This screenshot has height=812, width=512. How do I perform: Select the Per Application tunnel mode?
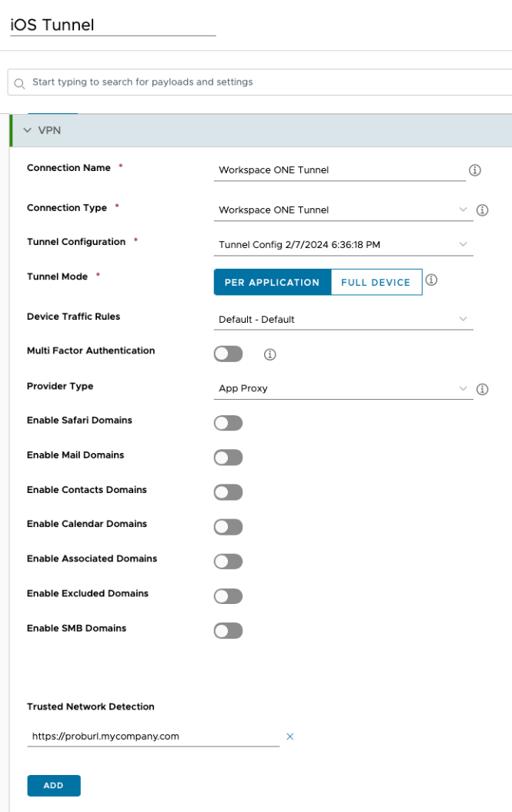[272, 282]
